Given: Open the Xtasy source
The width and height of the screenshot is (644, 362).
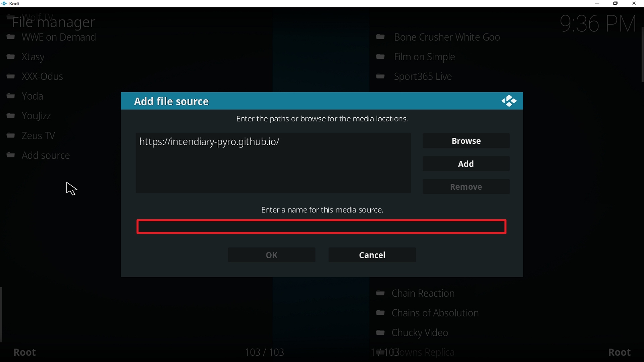Looking at the screenshot, I should pyautogui.click(x=33, y=57).
